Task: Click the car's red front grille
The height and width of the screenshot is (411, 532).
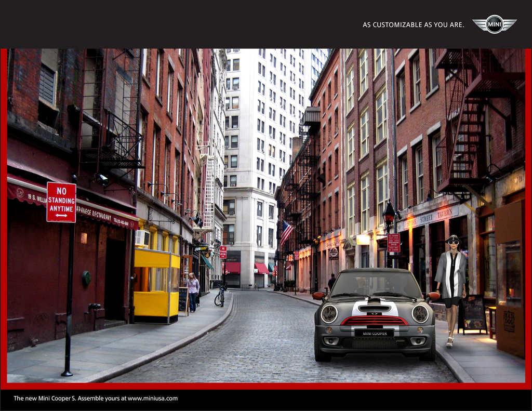Action: 374,321
